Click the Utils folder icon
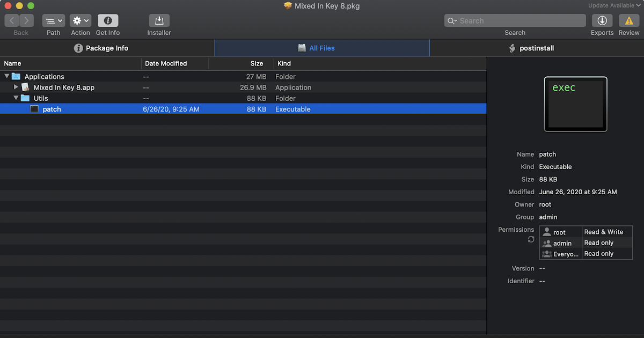Image resolution: width=644 pixels, height=338 pixels. click(x=25, y=98)
